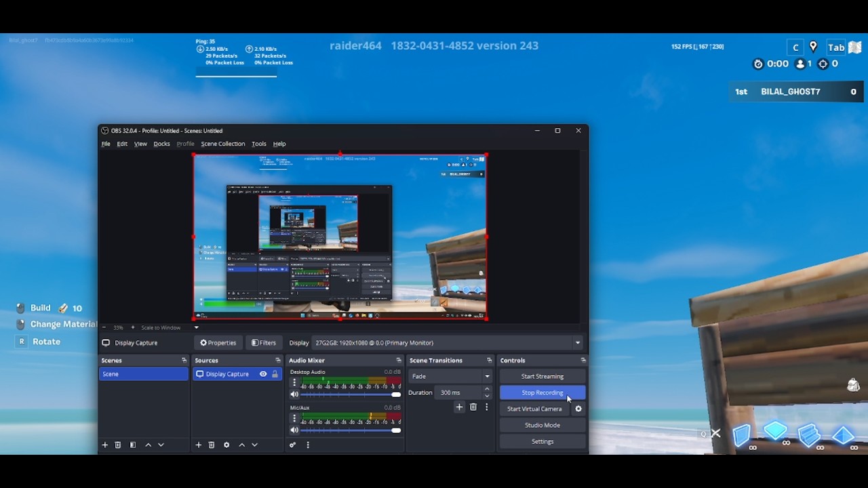Stop the recording
Image resolution: width=868 pixels, height=488 pixels.
[542, 392]
